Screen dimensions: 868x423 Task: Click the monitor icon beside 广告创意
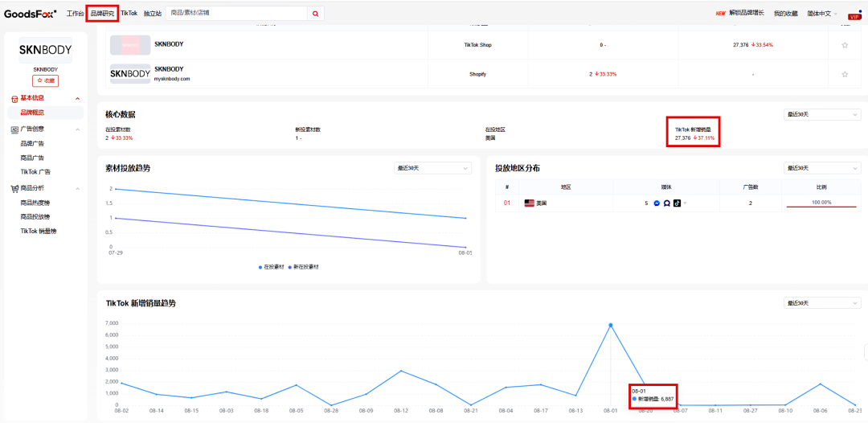[15, 129]
